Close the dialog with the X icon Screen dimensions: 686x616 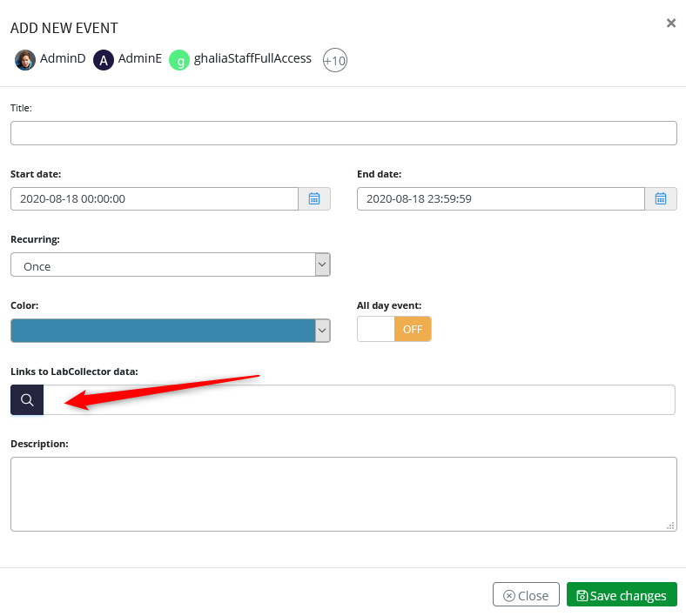coord(671,23)
